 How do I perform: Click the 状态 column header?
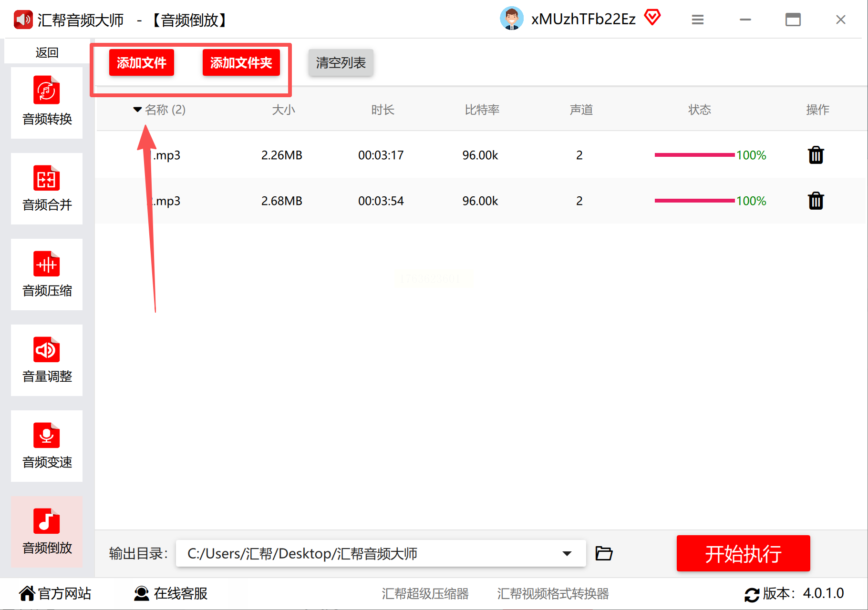pyautogui.click(x=700, y=110)
